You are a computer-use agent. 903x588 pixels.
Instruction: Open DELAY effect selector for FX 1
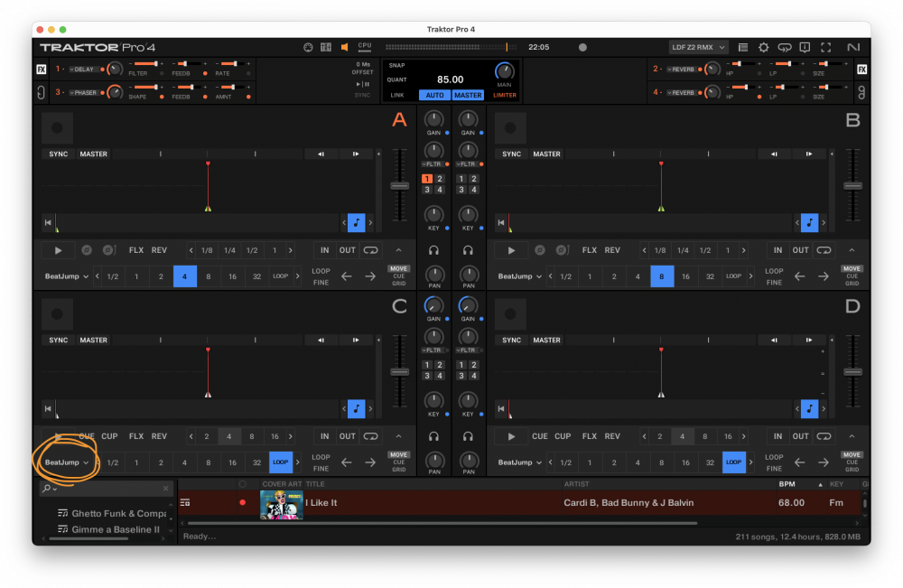click(82, 70)
